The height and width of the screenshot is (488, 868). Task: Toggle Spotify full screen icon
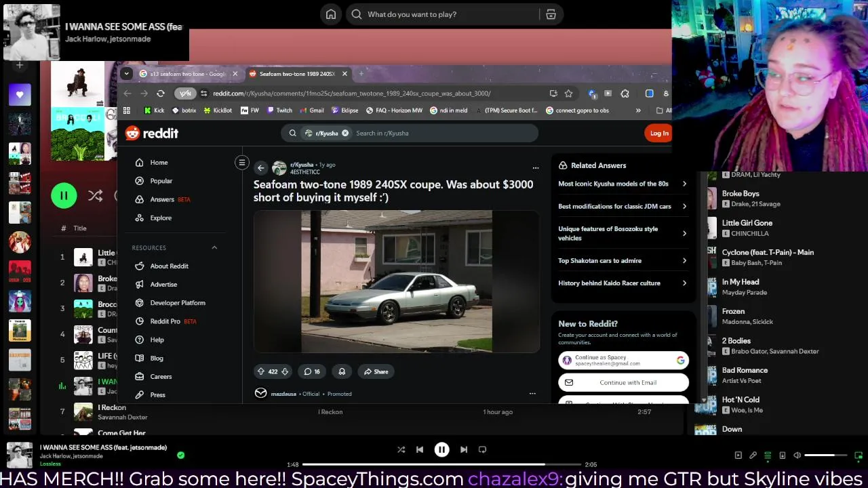[859, 455]
